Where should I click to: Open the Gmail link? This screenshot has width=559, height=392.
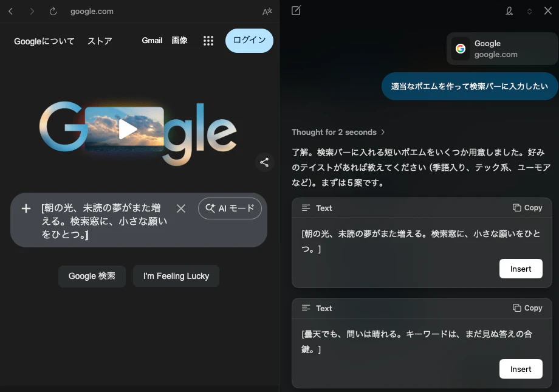153,40
